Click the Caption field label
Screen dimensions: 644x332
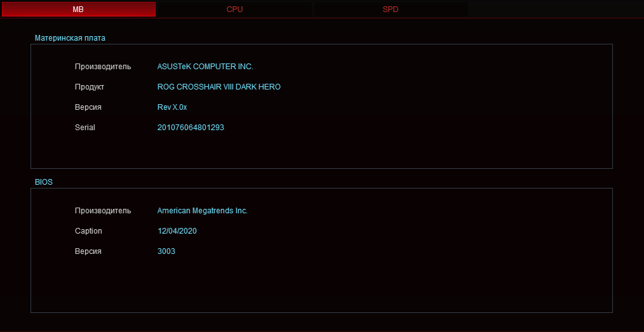[88, 231]
